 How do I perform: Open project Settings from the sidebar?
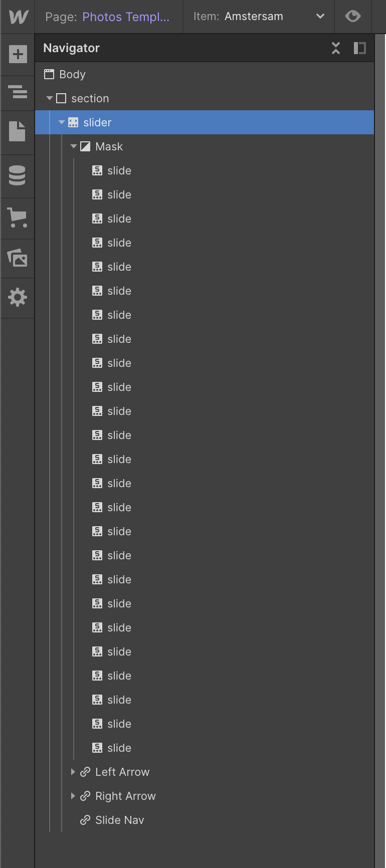pos(18,297)
